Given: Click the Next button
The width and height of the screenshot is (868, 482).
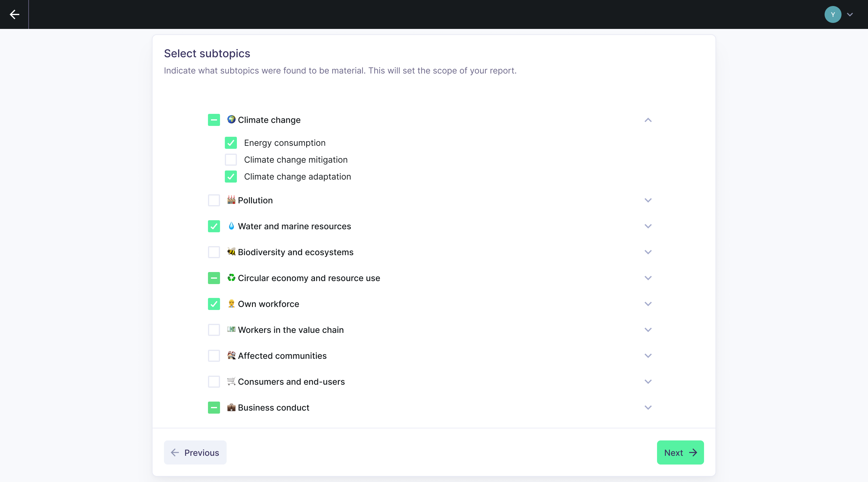Looking at the screenshot, I should (680, 452).
